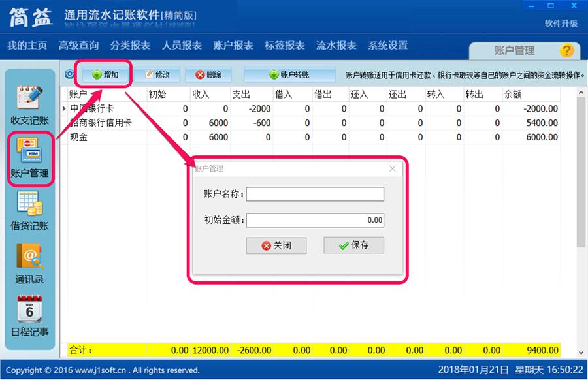Open the 日程记事 calendar icon

click(29, 316)
